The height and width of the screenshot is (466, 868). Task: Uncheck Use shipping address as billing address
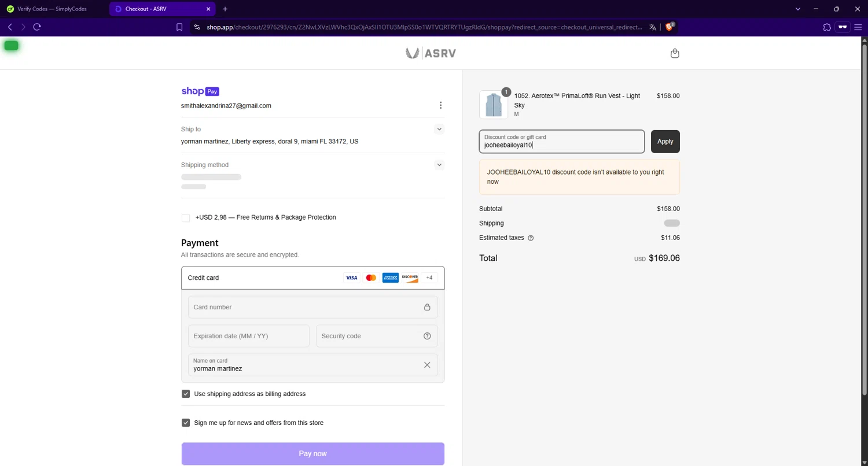point(186,394)
